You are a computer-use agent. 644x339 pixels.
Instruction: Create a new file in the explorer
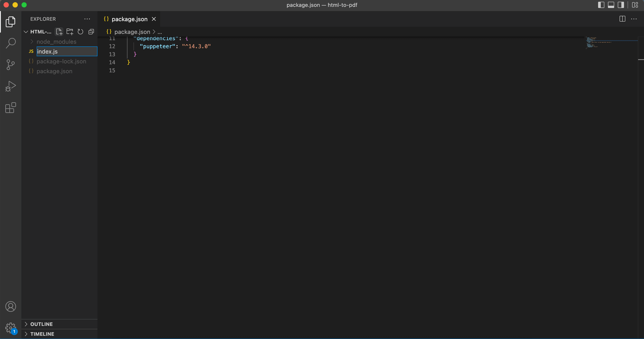click(x=59, y=32)
